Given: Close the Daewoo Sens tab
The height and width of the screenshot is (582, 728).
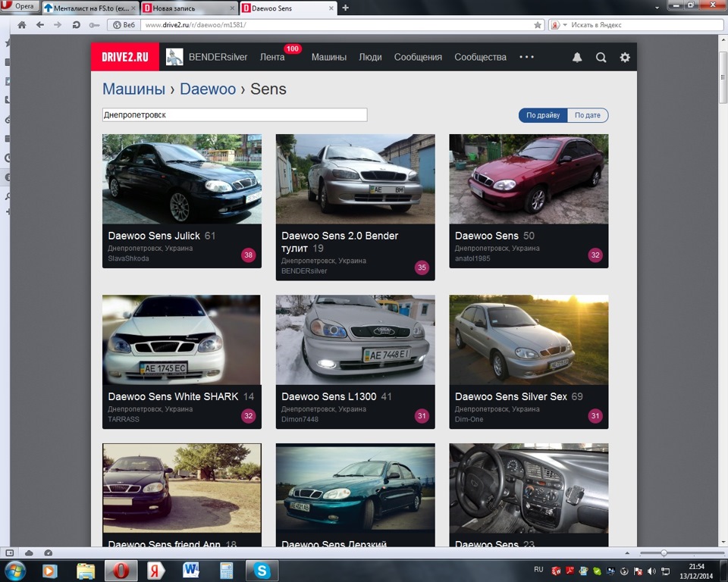Looking at the screenshot, I should tap(331, 8).
